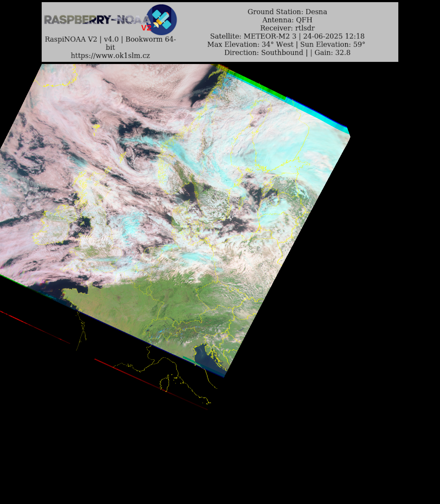Click the Raspberry-NOAA V2 satellite logo
440x504 pixels.
[161, 20]
